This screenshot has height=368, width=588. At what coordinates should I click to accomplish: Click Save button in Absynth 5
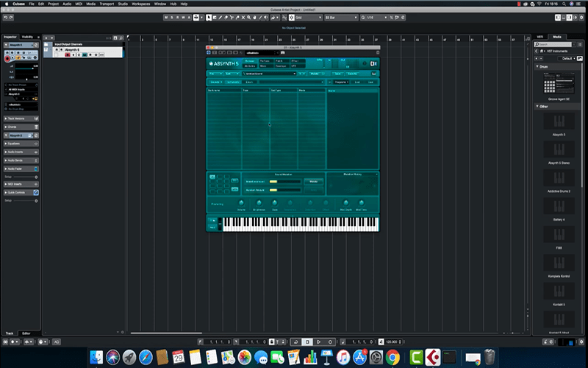pos(337,74)
